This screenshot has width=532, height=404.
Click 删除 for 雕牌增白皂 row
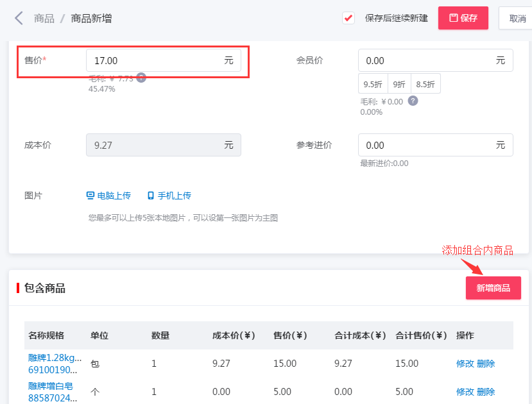[486, 391]
